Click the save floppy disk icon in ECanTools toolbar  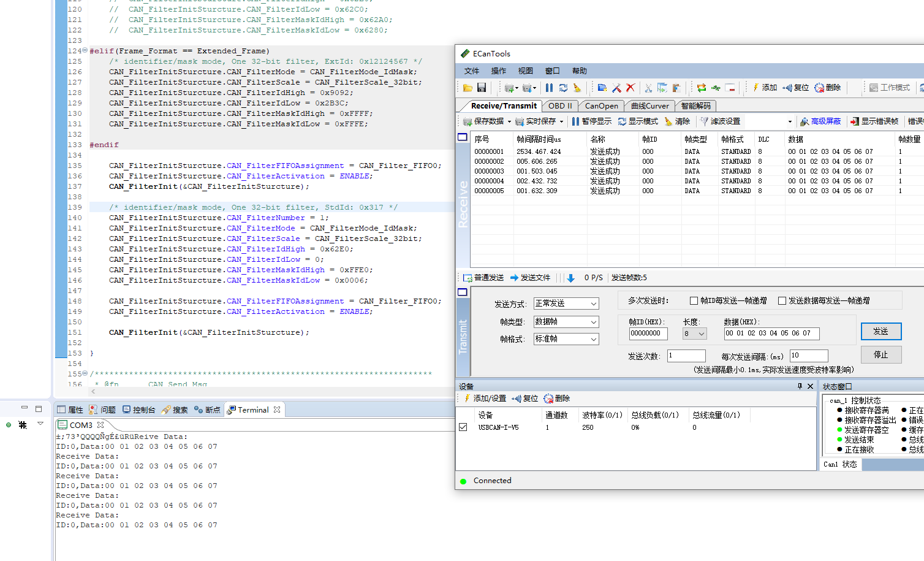point(482,88)
